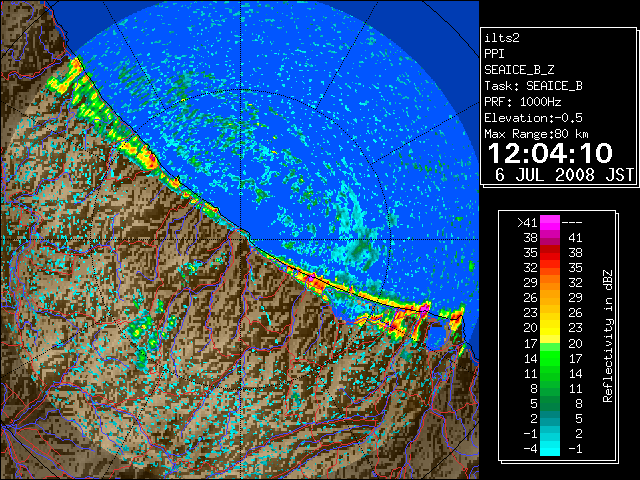Pick the cyan -4 dBZ swatch at scale bottom
This screenshot has width=640, height=480.
point(550,449)
